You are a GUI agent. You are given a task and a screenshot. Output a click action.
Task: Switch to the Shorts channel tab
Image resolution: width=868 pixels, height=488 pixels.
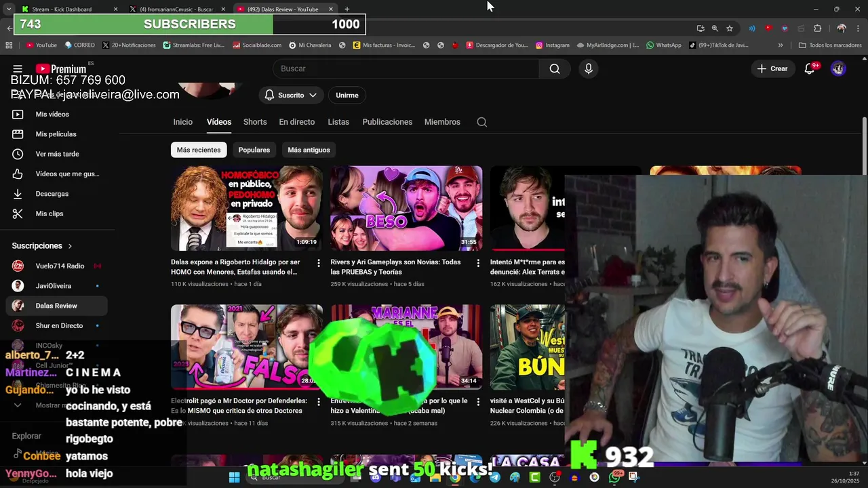coord(255,122)
